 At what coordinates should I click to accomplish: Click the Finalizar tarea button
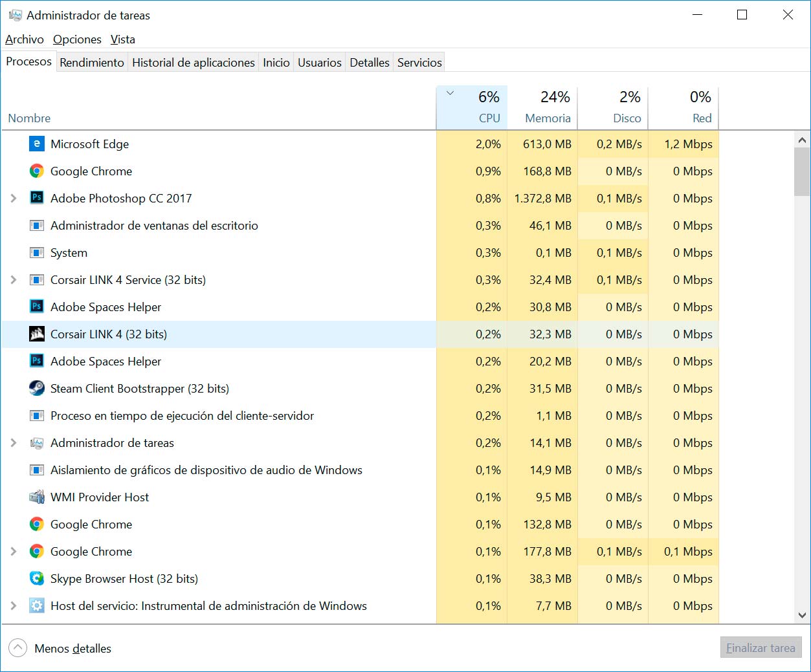click(761, 647)
